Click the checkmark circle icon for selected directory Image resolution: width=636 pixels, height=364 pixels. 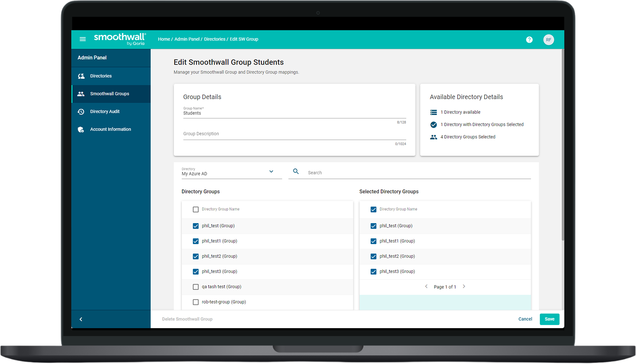[x=433, y=125]
